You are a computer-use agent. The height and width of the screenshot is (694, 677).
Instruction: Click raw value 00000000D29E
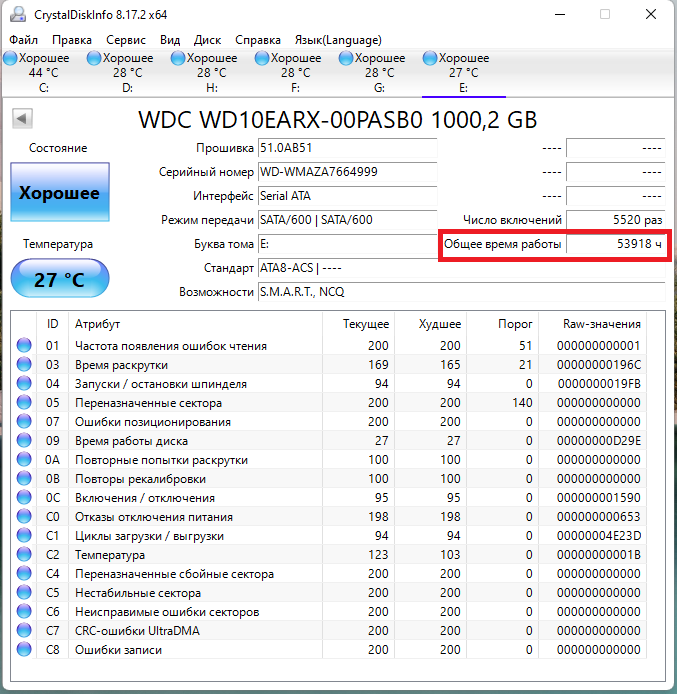[599, 440]
